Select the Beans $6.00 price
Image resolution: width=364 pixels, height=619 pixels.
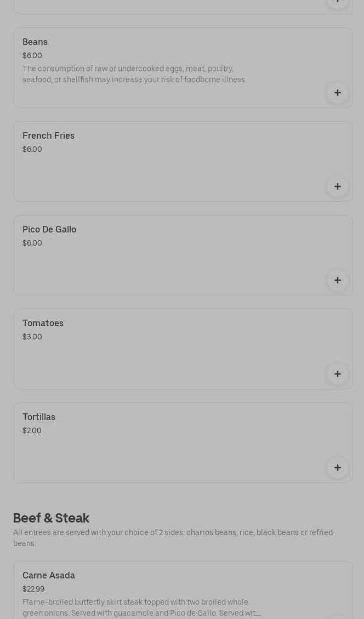click(32, 55)
